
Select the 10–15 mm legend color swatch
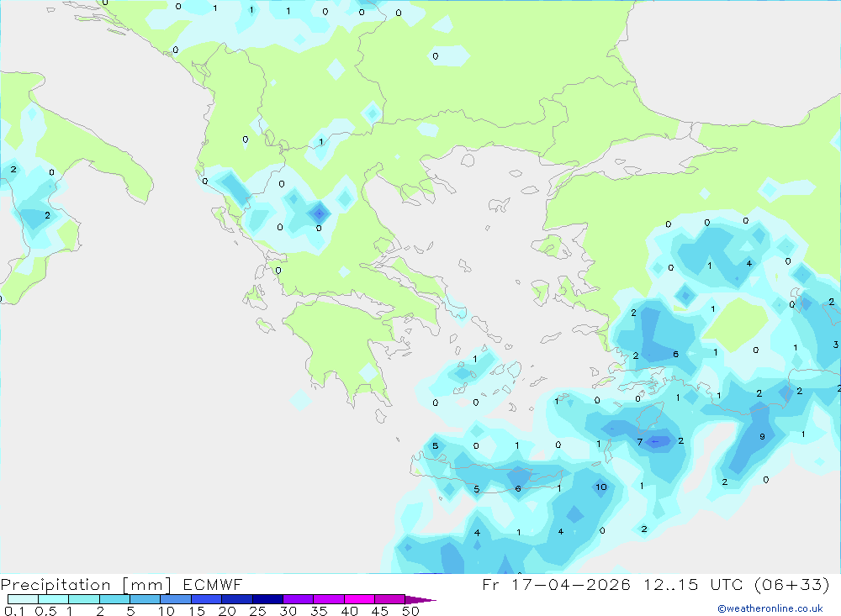(x=176, y=599)
